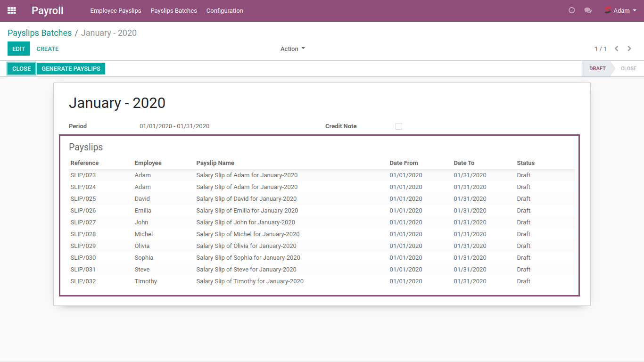
Task: Open the Payslips Batches menu
Action: [x=173, y=10]
